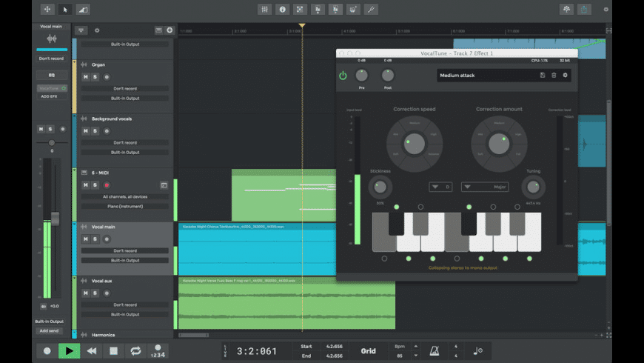
Task: Open VocalTune plugin settings gear
Action: point(566,75)
